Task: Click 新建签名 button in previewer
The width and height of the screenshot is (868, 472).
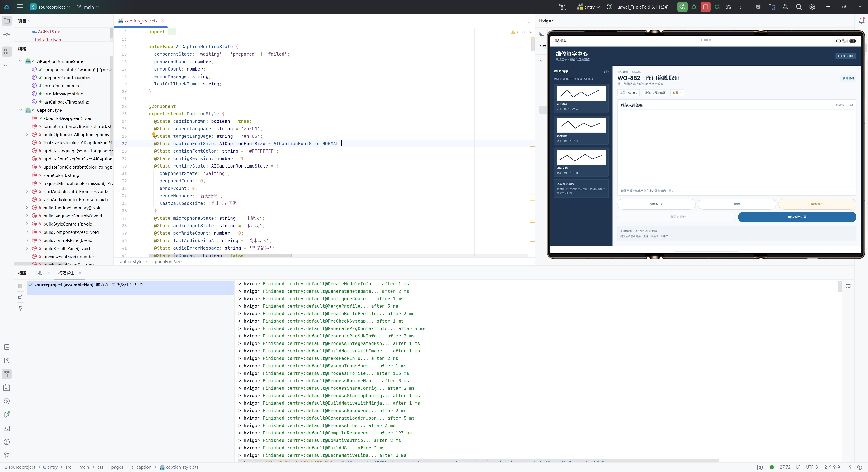Action: click(x=848, y=78)
